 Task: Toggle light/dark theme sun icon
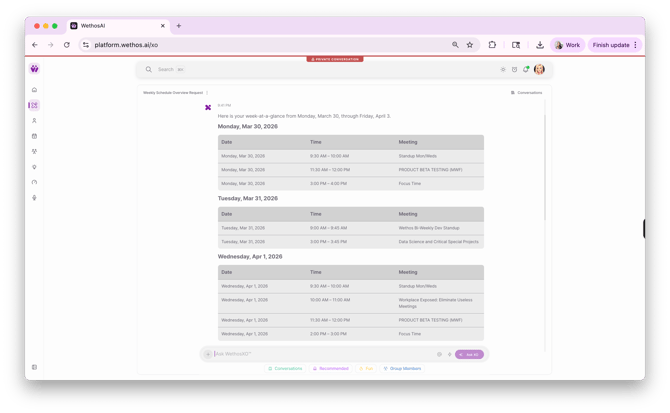pyautogui.click(x=502, y=70)
